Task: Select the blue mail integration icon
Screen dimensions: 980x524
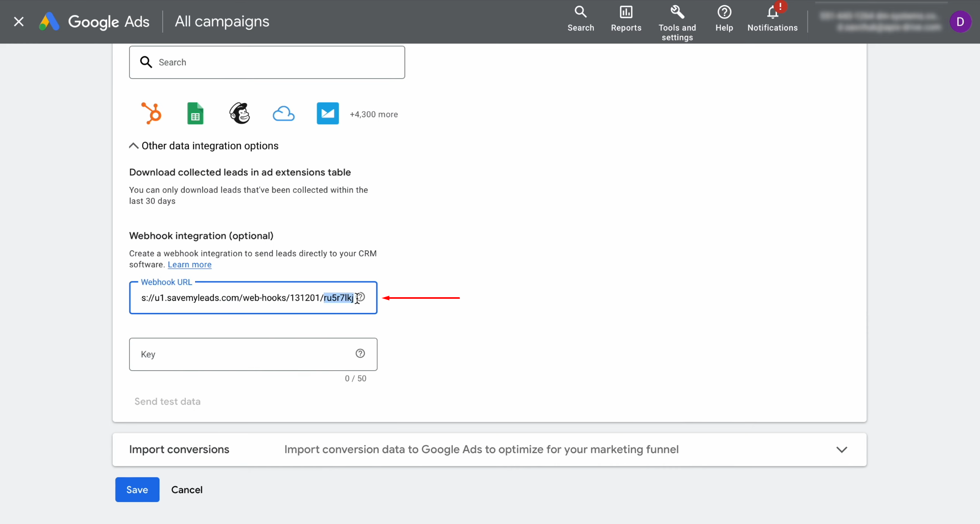Action: point(328,113)
